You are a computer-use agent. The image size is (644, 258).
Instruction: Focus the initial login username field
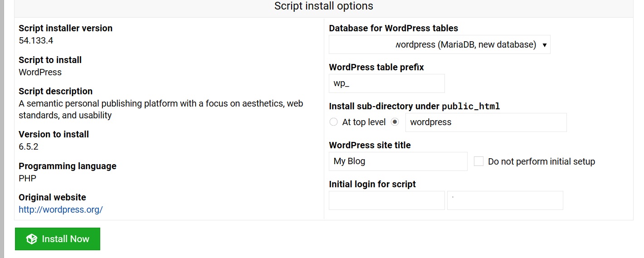point(387,200)
